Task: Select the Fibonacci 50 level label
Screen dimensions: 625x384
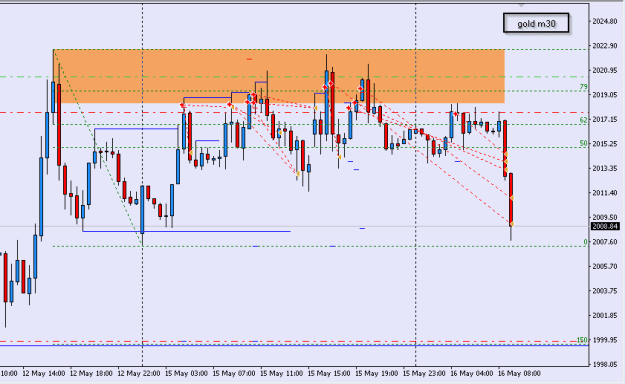Action: (583, 143)
